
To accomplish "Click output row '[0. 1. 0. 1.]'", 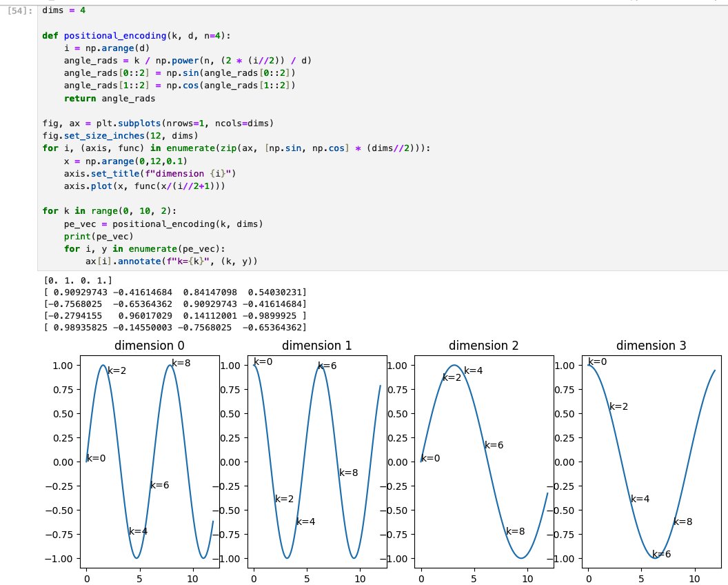I will [78, 280].
